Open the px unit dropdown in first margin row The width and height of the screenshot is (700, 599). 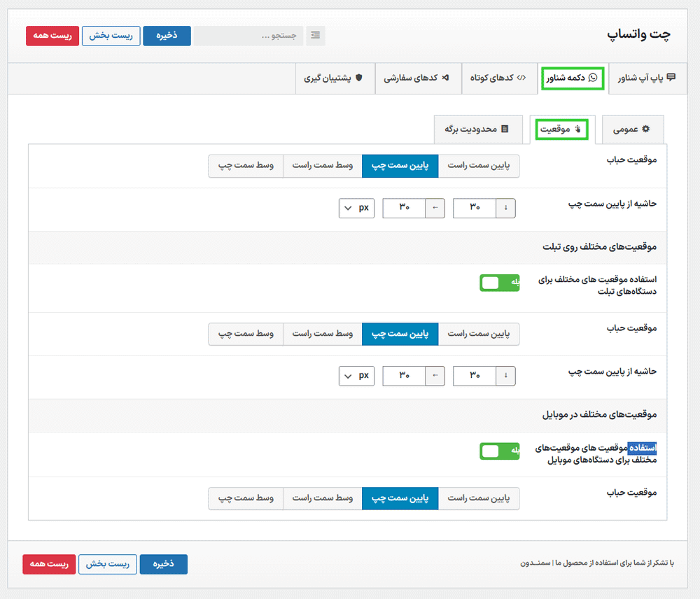click(x=357, y=208)
